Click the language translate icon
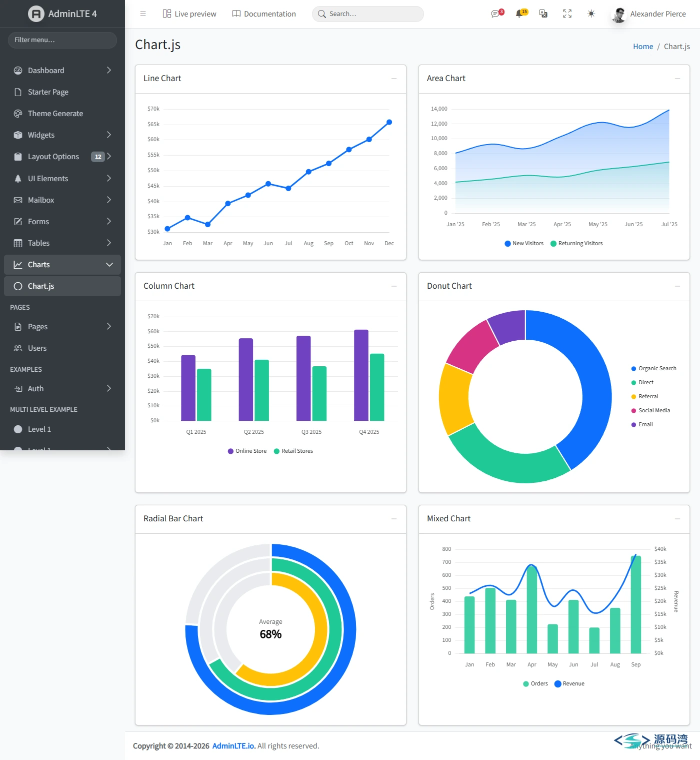 click(543, 14)
